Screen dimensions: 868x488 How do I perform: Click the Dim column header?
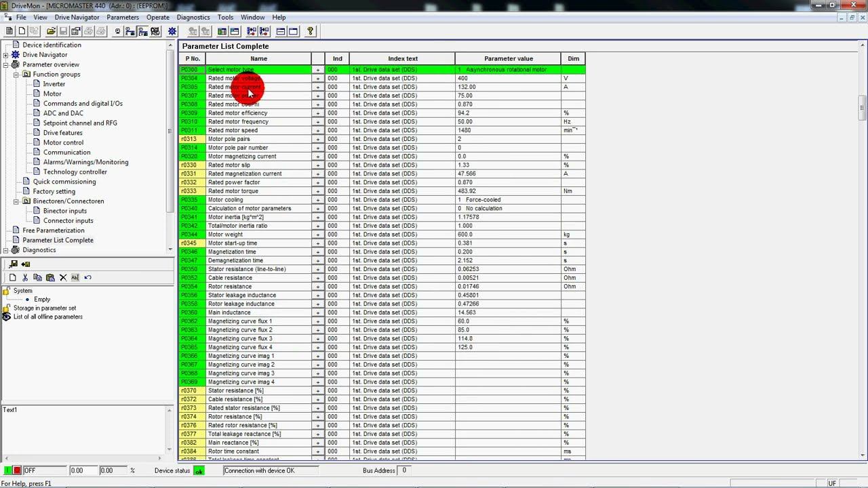pos(573,59)
